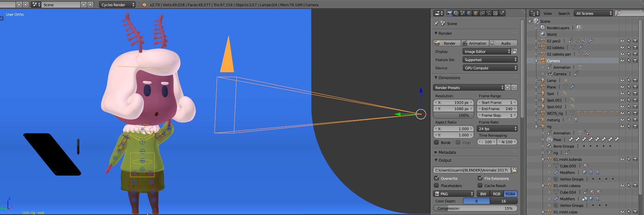Screen dimensions: 644x215
Task: Toggle selectability arrow for Camera object
Action: tap(629, 60)
